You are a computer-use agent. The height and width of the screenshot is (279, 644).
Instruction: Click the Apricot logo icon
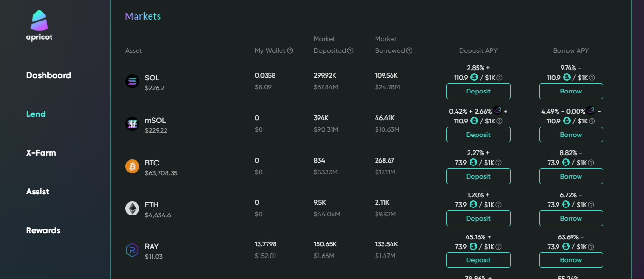click(39, 21)
